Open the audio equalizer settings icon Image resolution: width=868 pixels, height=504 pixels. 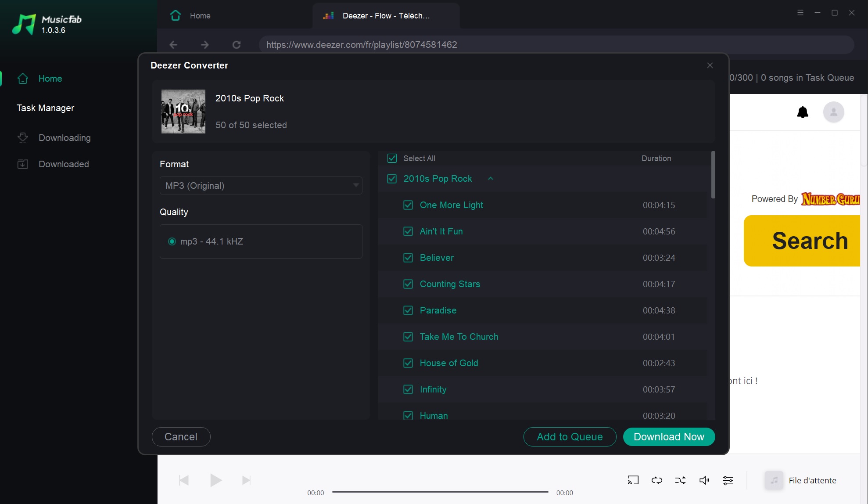pyautogui.click(x=728, y=480)
